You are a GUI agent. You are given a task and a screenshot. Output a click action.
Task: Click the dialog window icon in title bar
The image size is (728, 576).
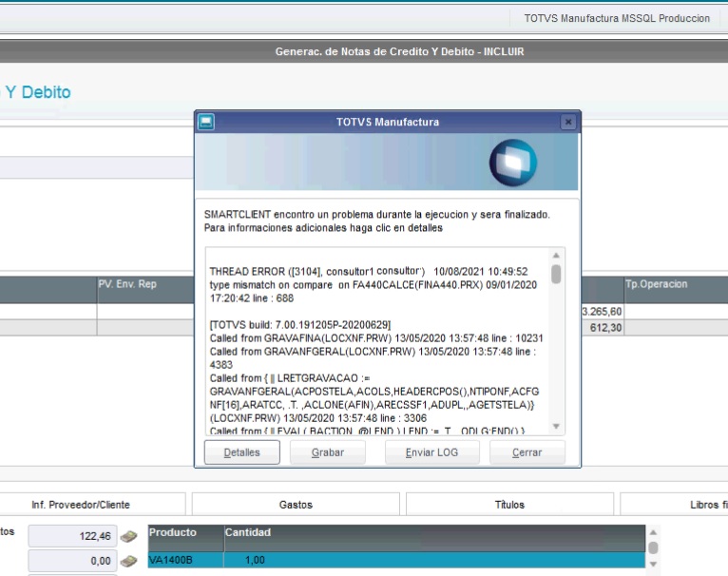coord(206,123)
